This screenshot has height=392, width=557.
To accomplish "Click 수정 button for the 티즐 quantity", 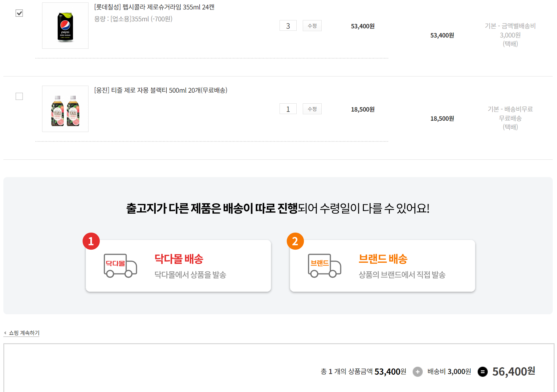I will [x=312, y=109].
